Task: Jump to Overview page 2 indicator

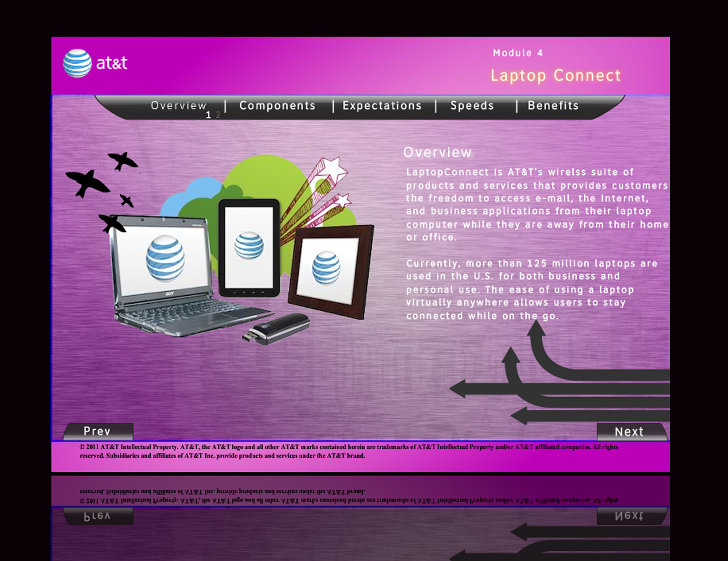Action: click(x=218, y=115)
